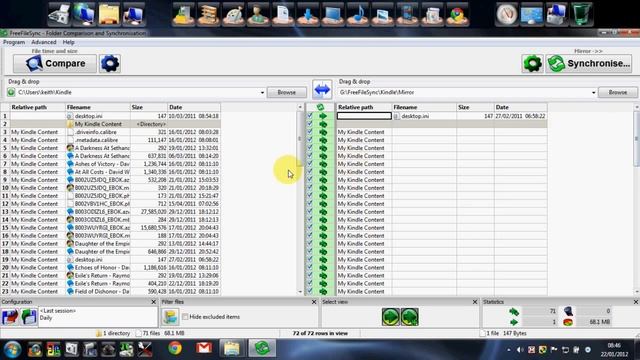The width and height of the screenshot is (640, 360).
Task: Expand the right Mirror folder path dropdown
Action: coord(593,93)
